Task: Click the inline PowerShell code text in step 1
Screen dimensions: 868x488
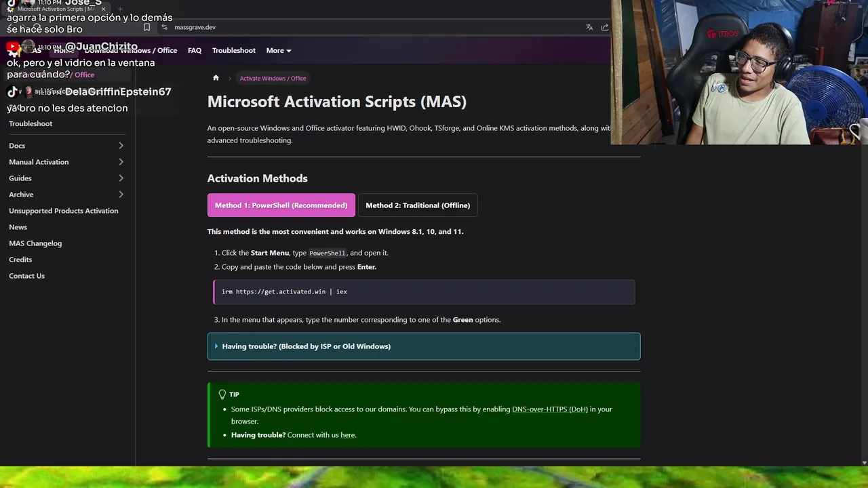Action: pos(328,253)
